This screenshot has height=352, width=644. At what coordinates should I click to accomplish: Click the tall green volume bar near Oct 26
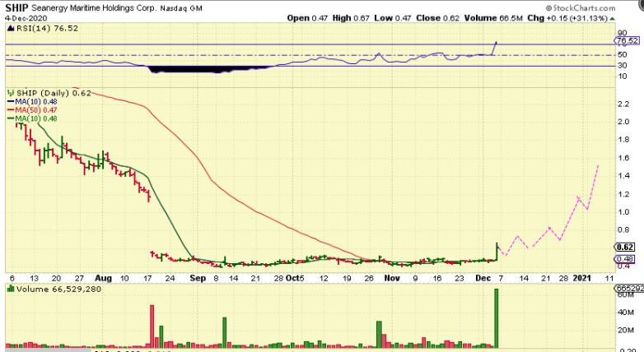pos(379,335)
